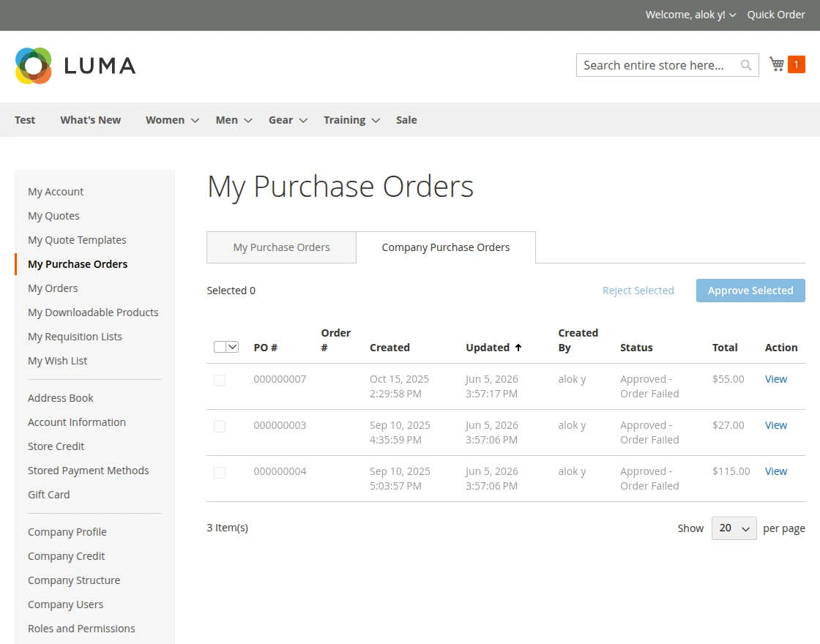Sort by the PO # column header

click(266, 348)
